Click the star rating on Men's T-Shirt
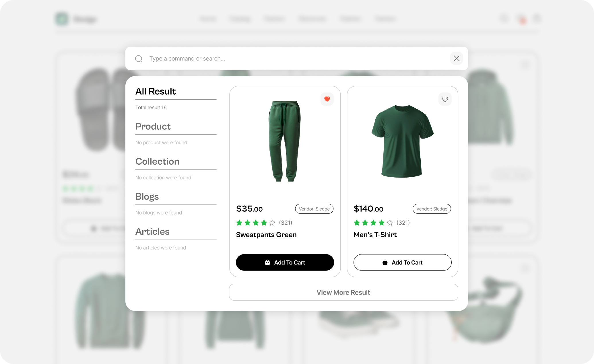594x364 pixels. pos(372,222)
